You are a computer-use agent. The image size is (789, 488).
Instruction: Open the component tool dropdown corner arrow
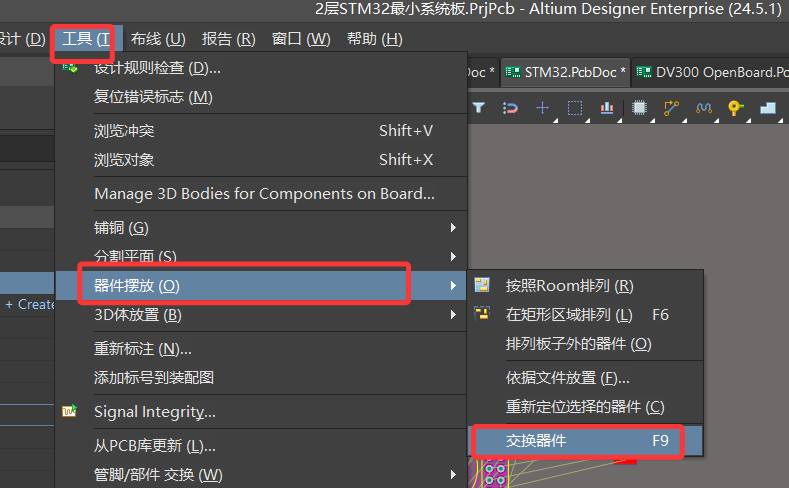(652, 121)
